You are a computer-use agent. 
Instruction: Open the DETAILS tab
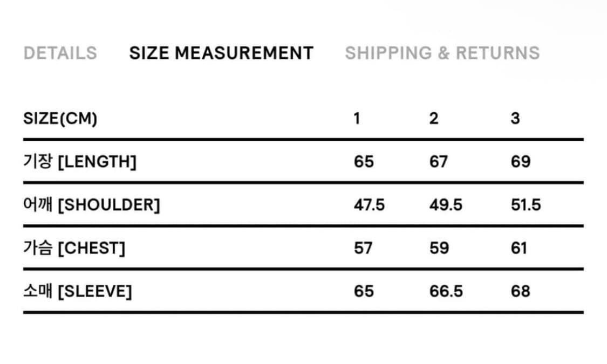(x=60, y=53)
